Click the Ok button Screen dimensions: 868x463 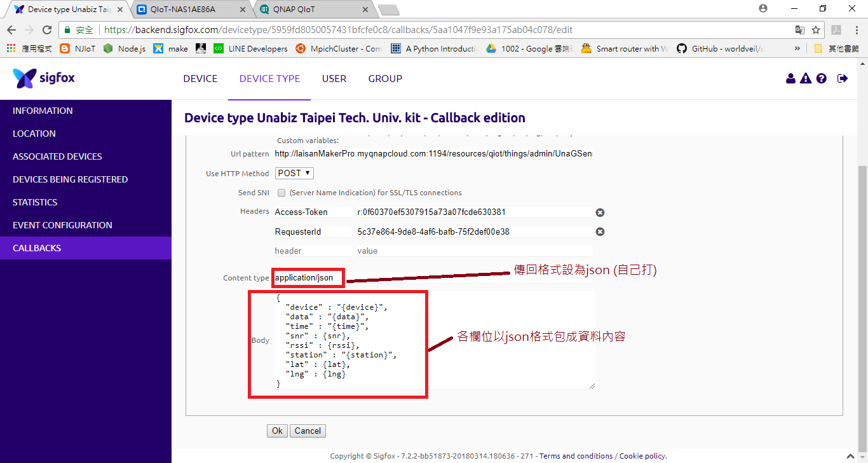277,431
